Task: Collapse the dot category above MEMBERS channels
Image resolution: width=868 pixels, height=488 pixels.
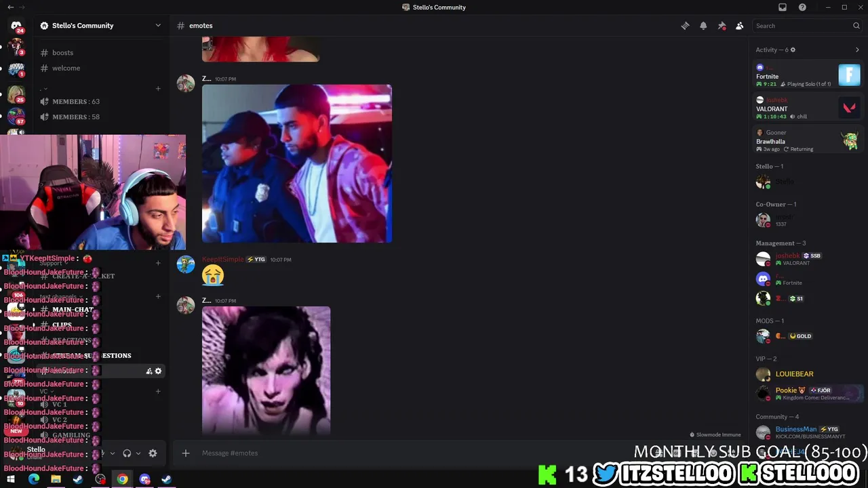Action: point(43,88)
